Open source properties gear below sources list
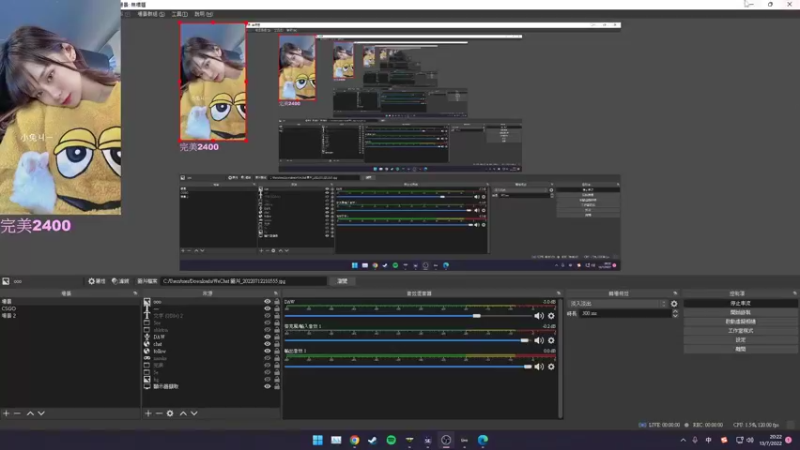This screenshot has width=800, height=450. pos(170,413)
